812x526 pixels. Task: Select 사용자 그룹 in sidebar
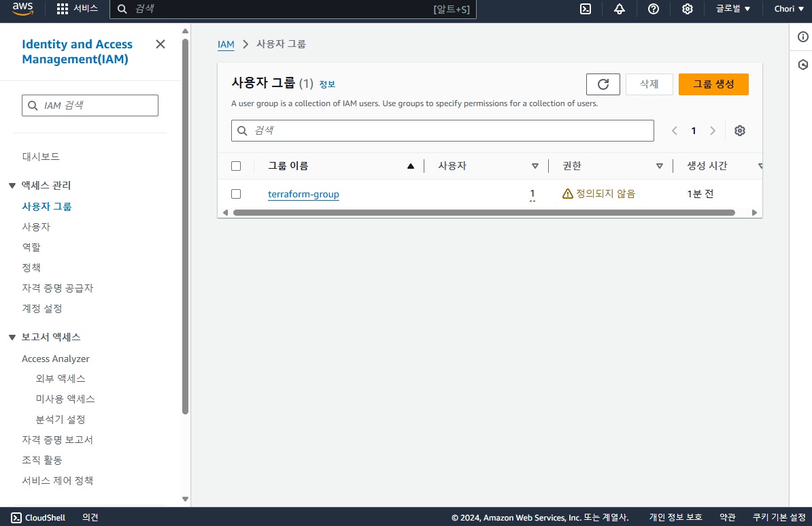47,206
